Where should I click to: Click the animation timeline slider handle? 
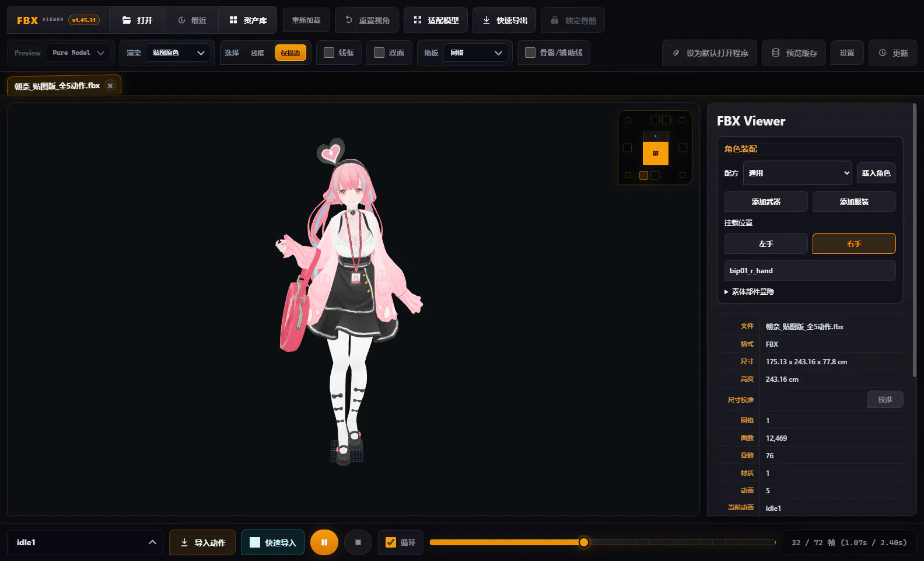[583, 542]
